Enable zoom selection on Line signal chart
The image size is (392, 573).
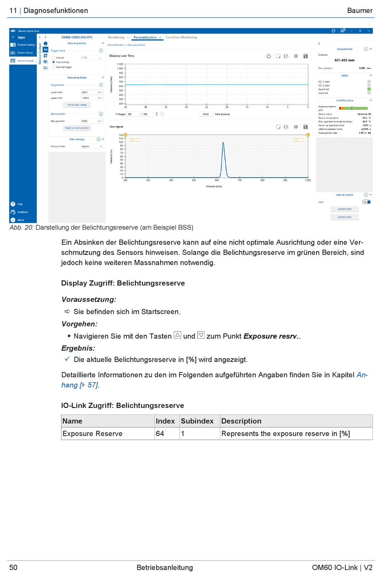tap(278, 127)
